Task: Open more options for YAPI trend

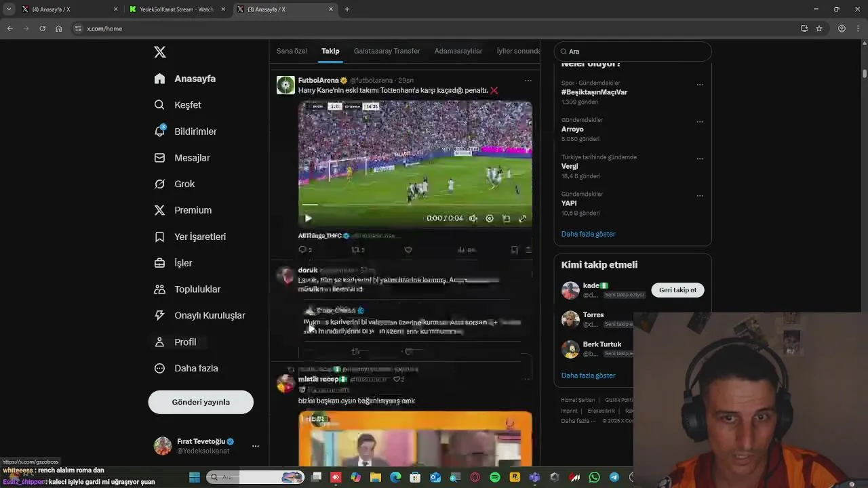Action: [x=700, y=196]
